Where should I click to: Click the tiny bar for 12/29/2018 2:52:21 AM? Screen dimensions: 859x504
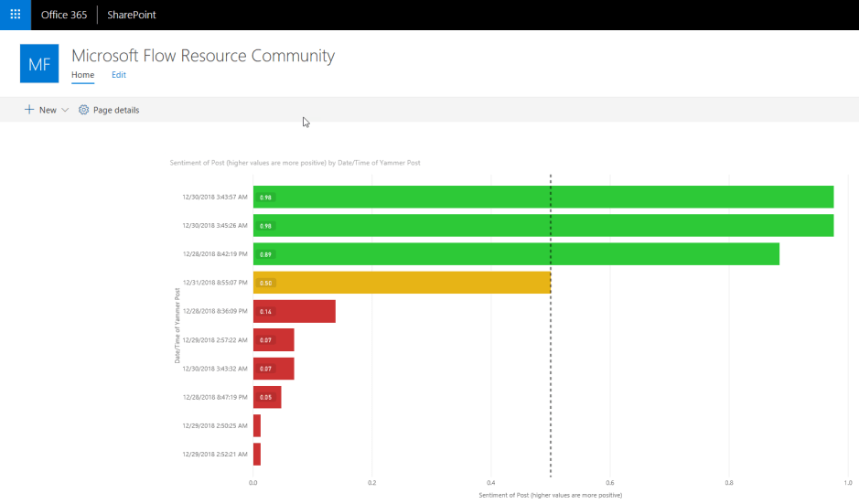point(257,455)
